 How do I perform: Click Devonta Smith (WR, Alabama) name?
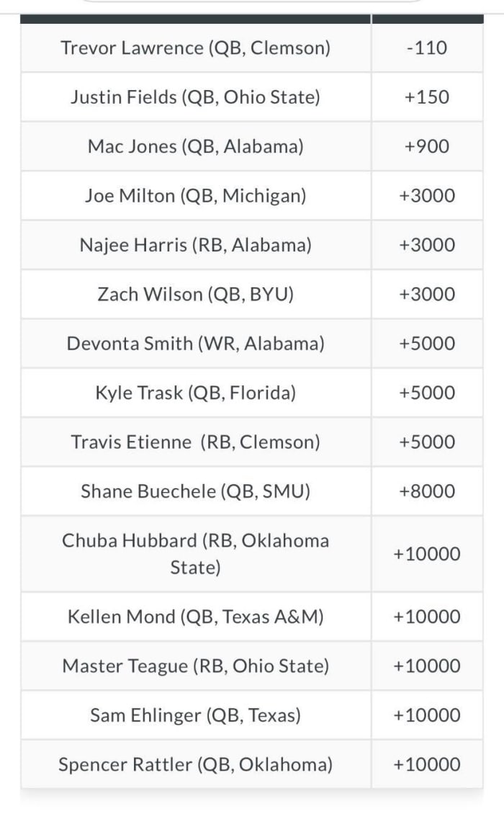(x=196, y=344)
